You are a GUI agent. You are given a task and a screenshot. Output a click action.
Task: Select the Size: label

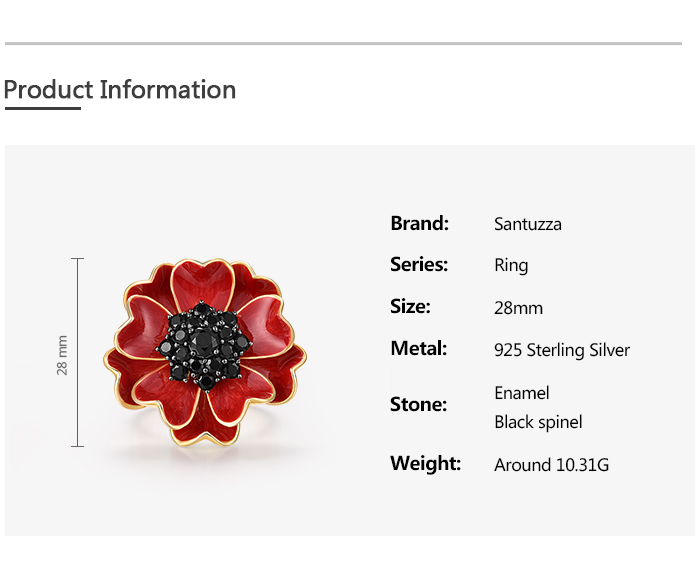(x=410, y=307)
